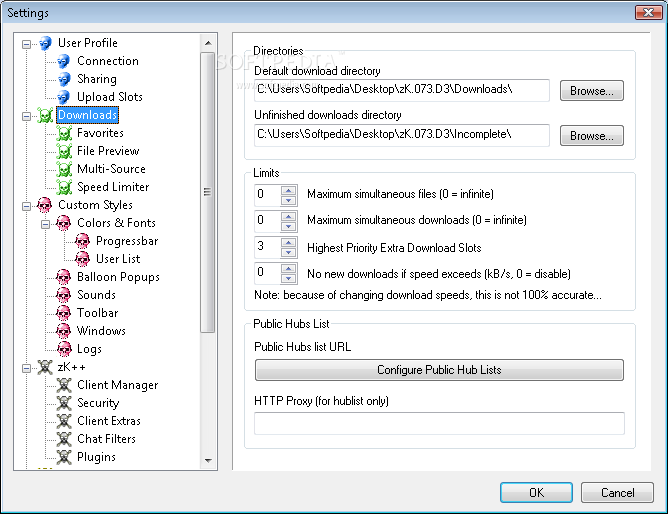Viewport: 668px width, 514px height.
Task: Select Chat Filters in the tree
Action: coord(106,439)
